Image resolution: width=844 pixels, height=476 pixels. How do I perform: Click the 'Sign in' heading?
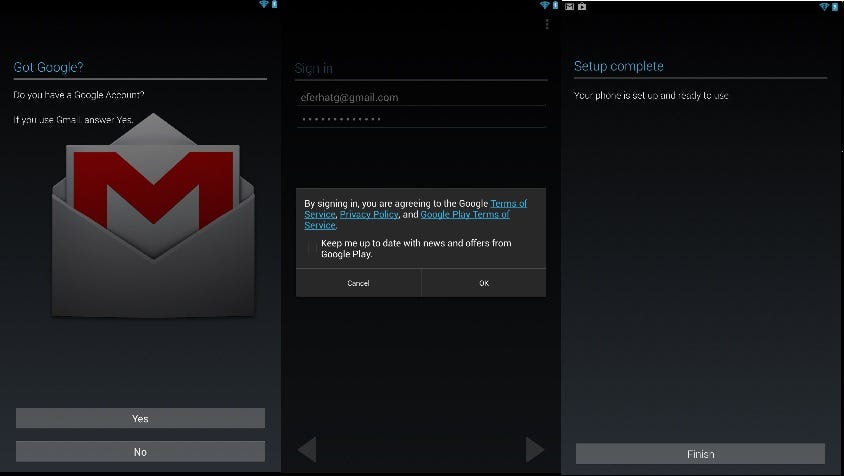(314, 68)
